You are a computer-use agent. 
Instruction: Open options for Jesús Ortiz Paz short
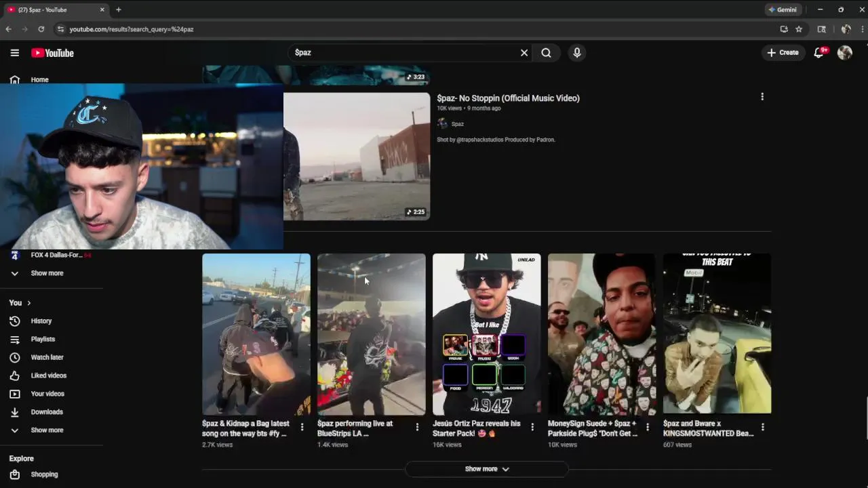click(x=532, y=427)
